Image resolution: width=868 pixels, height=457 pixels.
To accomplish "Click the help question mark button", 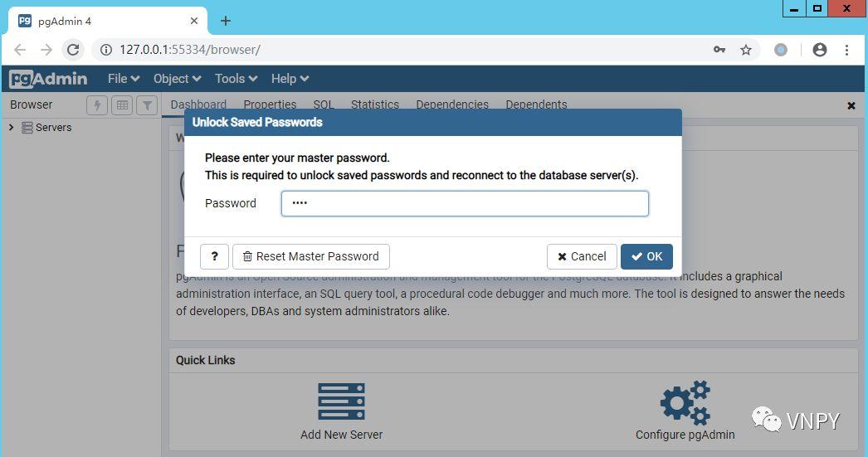I will tap(214, 257).
